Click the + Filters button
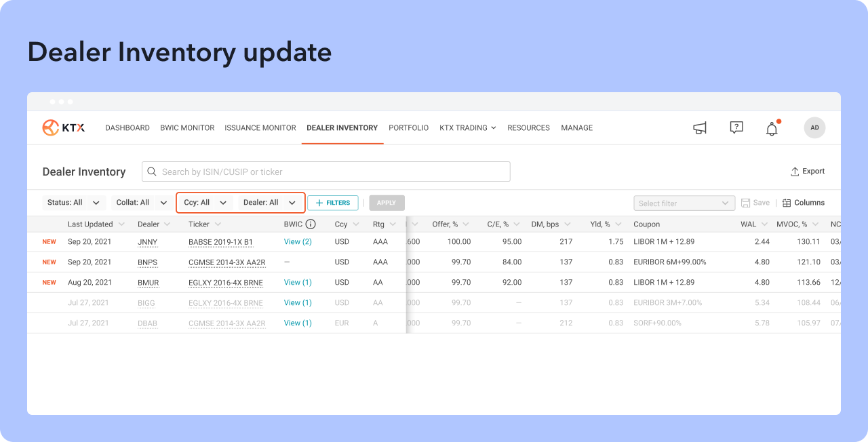Viewport: 868px width, 442px height. [333, 203]
